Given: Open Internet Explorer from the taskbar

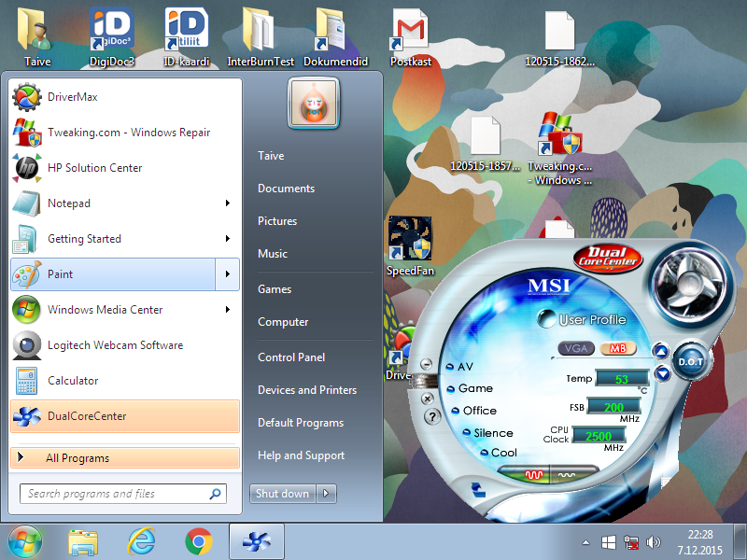Looking at the screenshot, I should point(142,542).
